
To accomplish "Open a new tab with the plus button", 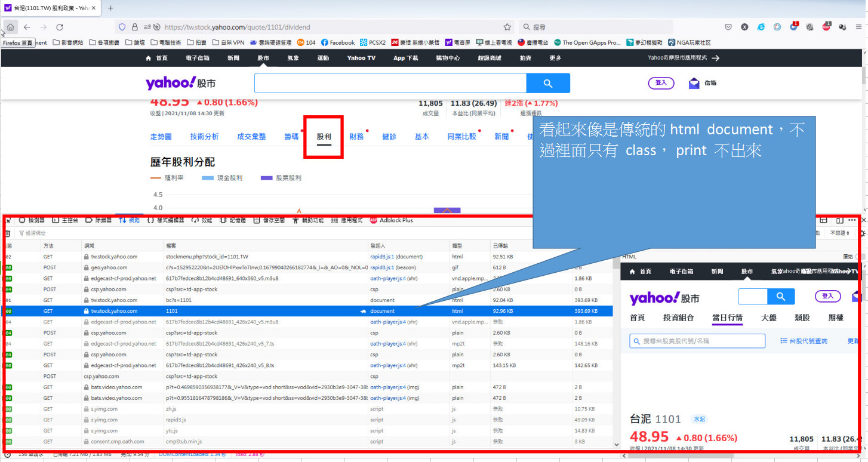I will pyautogui.click(x=110, y=8).
